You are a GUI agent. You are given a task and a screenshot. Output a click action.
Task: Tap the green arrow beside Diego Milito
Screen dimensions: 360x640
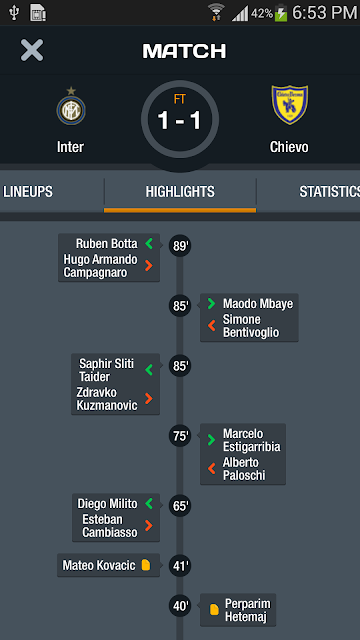(x=149, y=503)
